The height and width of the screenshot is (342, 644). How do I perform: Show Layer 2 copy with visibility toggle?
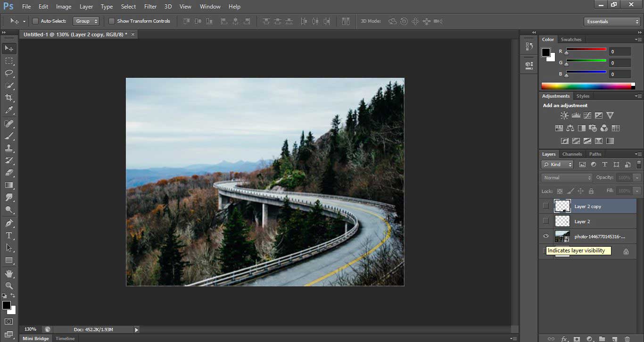click(x=546, y=206)
